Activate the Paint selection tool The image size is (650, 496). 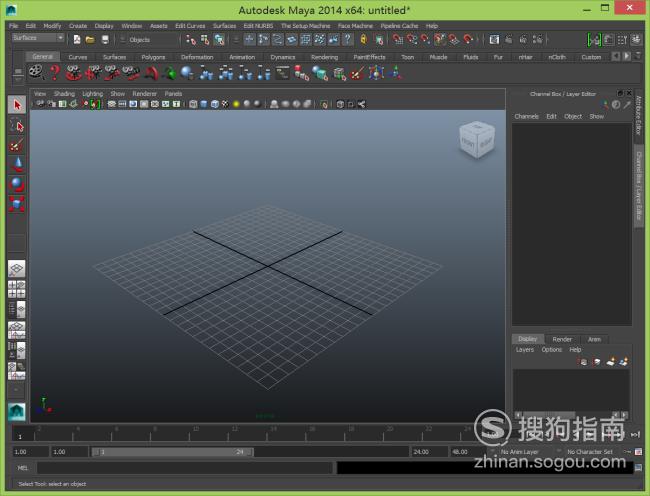(17, 145)
